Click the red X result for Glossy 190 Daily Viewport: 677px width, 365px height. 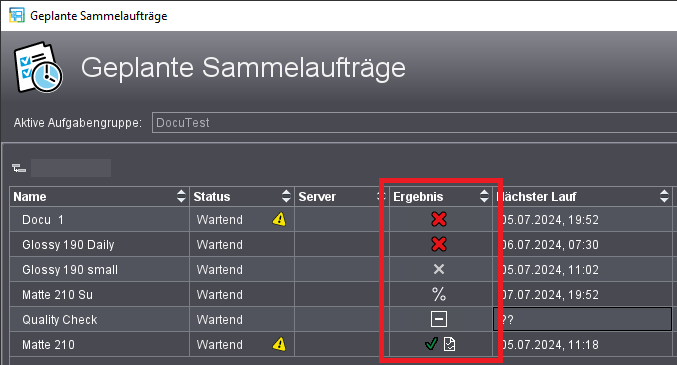pos(439,244)
